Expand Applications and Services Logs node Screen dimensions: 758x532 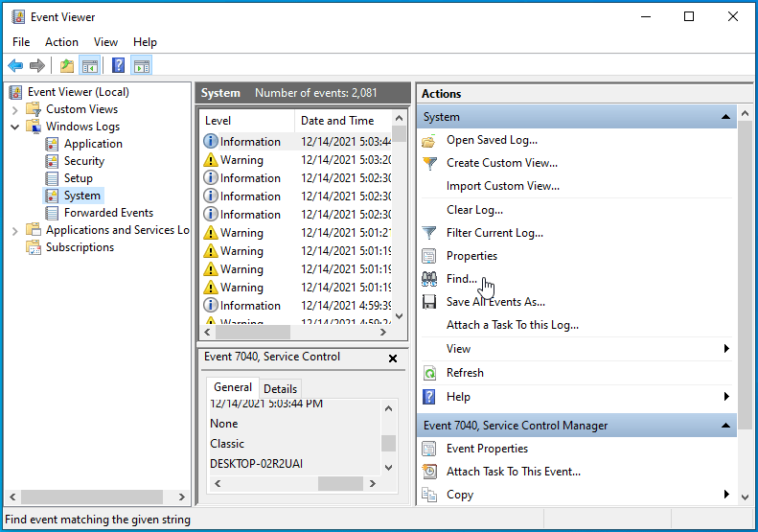(x=15, y=231)
